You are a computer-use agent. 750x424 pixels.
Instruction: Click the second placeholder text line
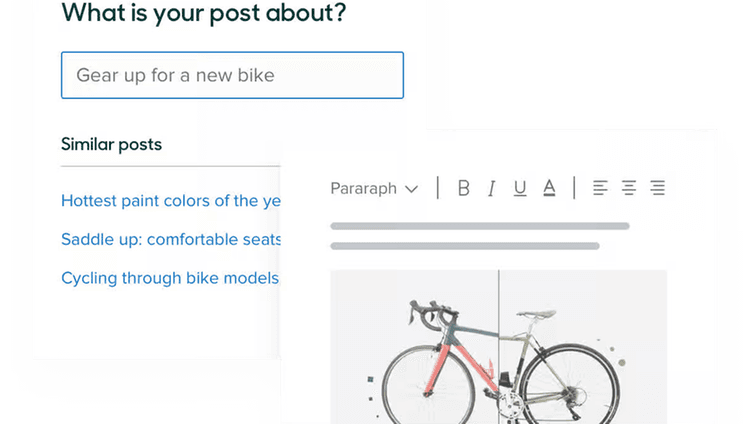465,246
